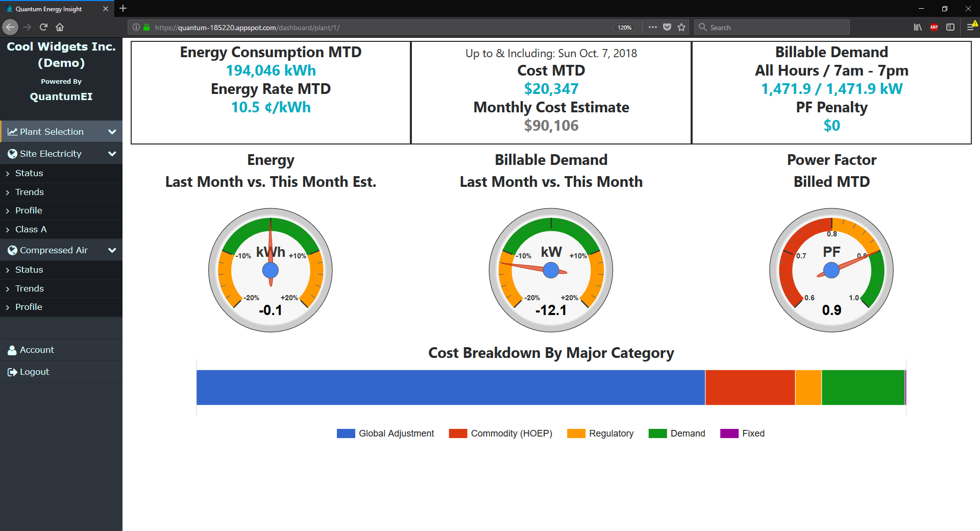Bookmark this page with star icon
Screen dimensions: 980x531
681,27
